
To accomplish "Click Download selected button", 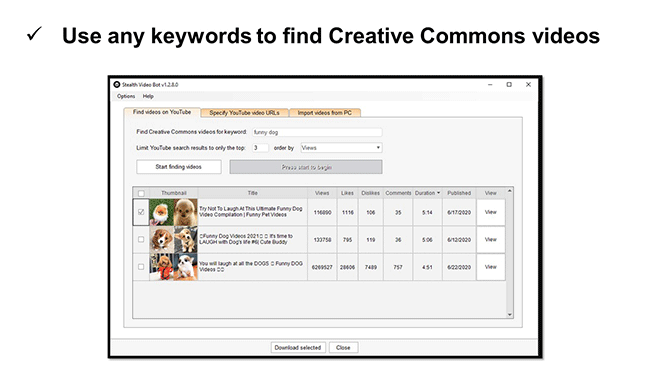I will pyautogui.click(x=298, y=348).
